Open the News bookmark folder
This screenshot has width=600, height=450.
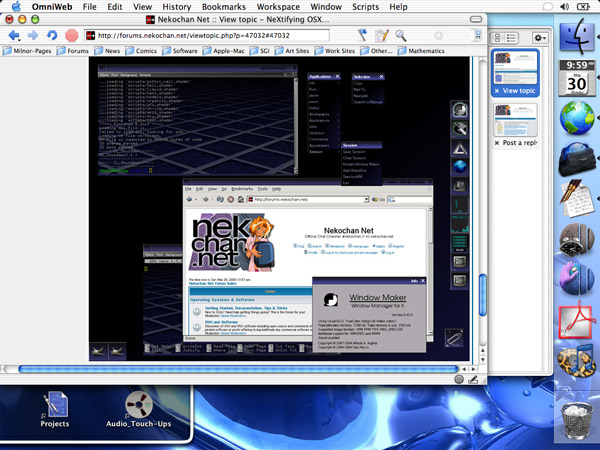(x=107, y=51)
